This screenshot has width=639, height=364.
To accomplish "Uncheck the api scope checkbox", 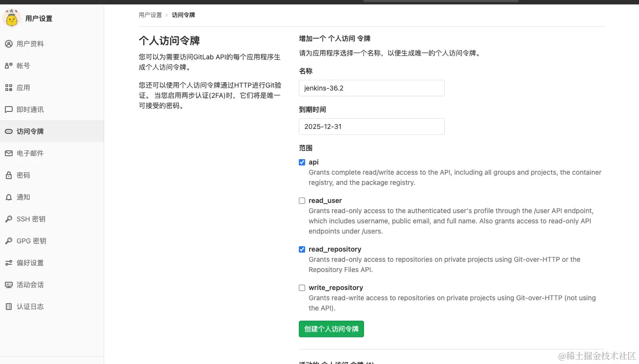I will point(302,162).
